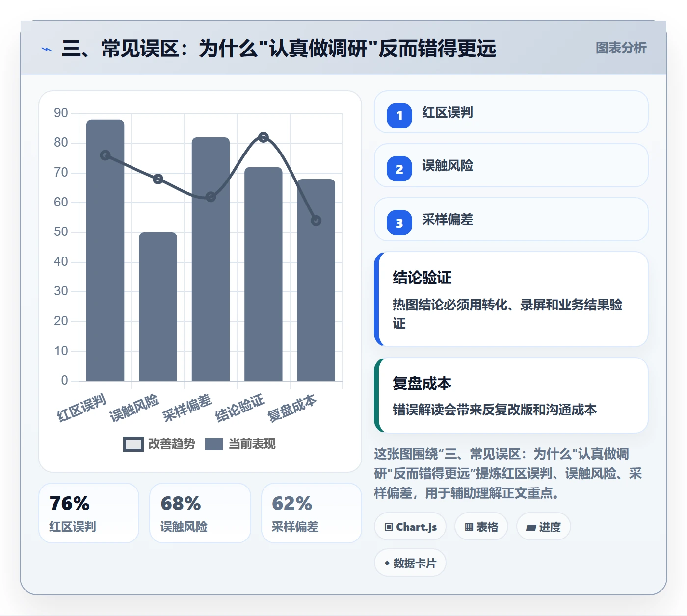Click the trend line point above 结论验证

click(264, 137)
